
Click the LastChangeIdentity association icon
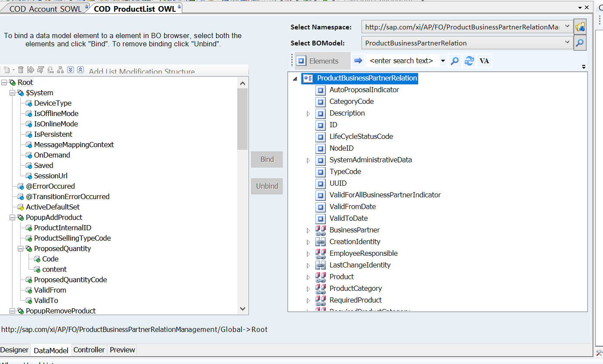click(x=320, y=265)
